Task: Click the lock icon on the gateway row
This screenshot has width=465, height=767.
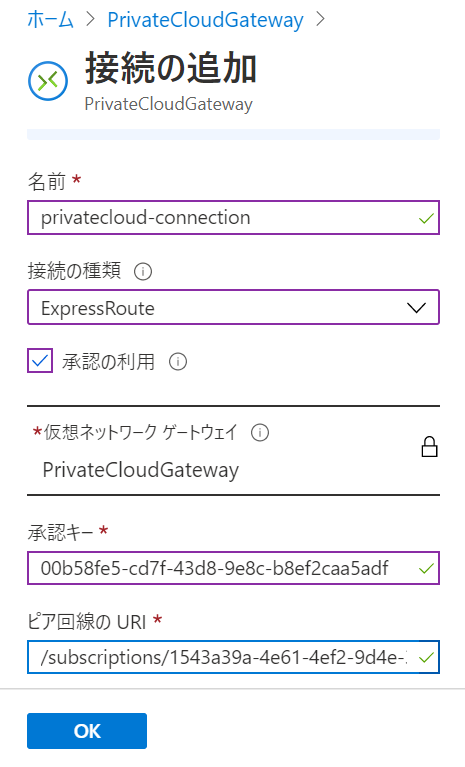Action: 429,447
